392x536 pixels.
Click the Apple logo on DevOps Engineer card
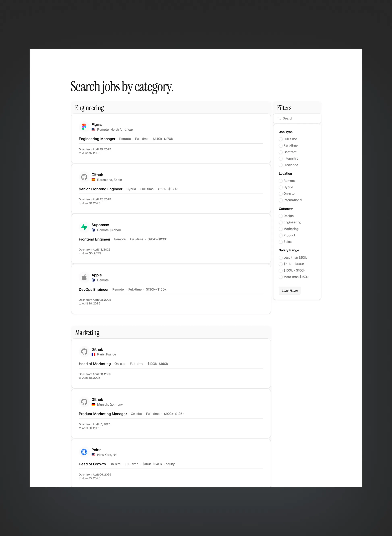point(84,277)
